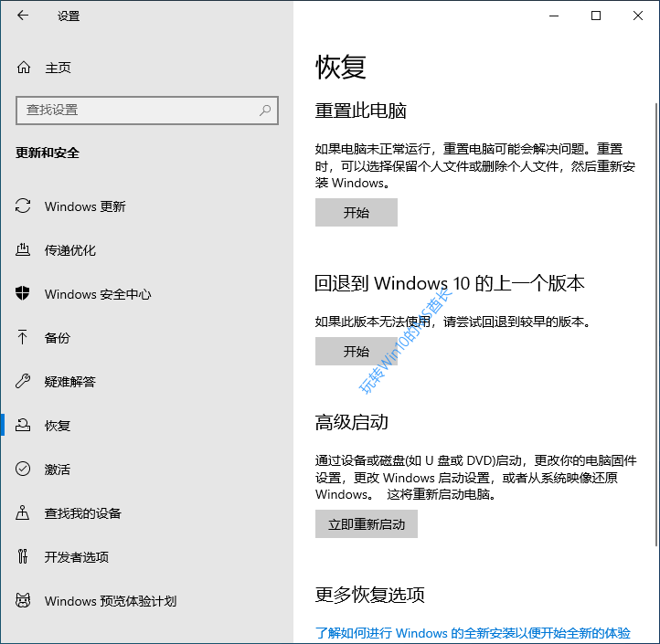
Task: Maximize the 设置 window
Action: [596, 16]
